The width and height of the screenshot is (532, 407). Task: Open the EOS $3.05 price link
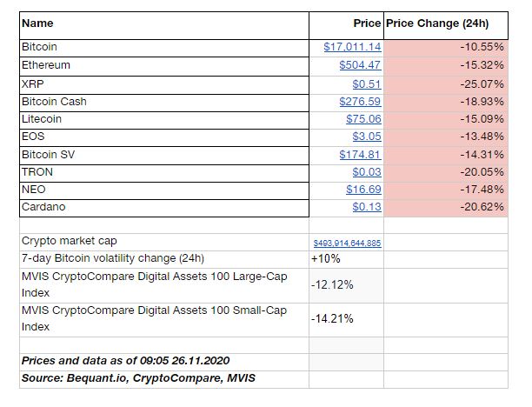(367, 137)
